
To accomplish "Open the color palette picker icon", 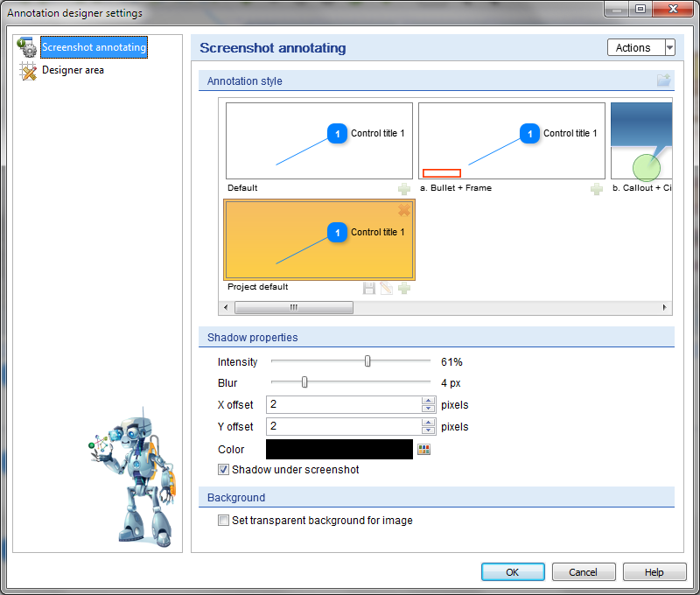I will (x=423, y=449).
